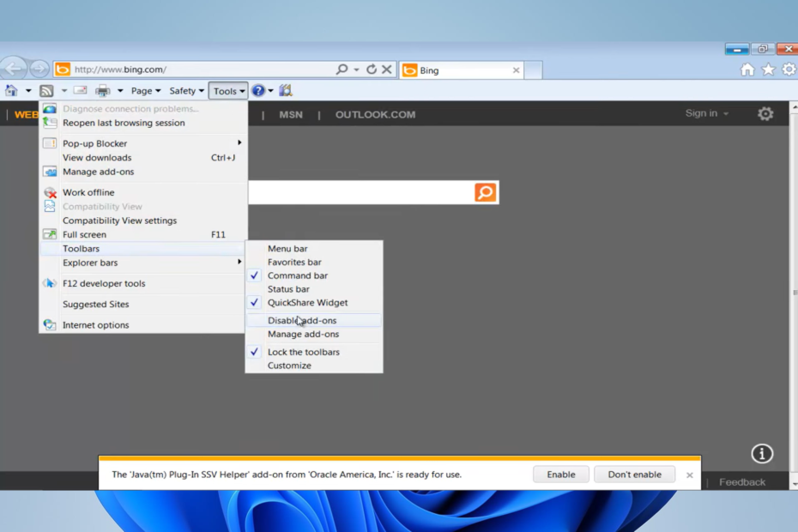Enable the Status bar option
The height and width of the screenshot is (532, 798).
pyautogui.click(x=287, y=289)
